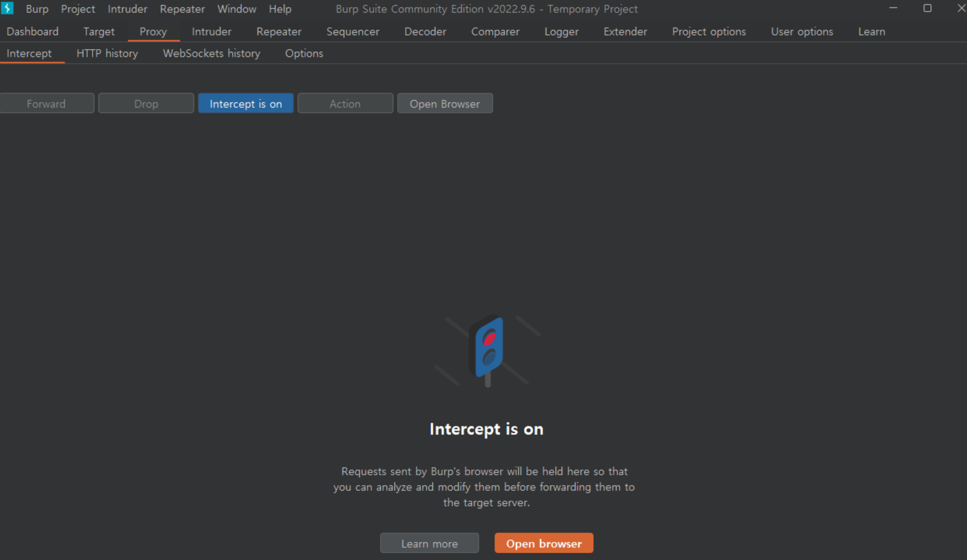Open the Proxy Options sub-tab

(304, 53)
